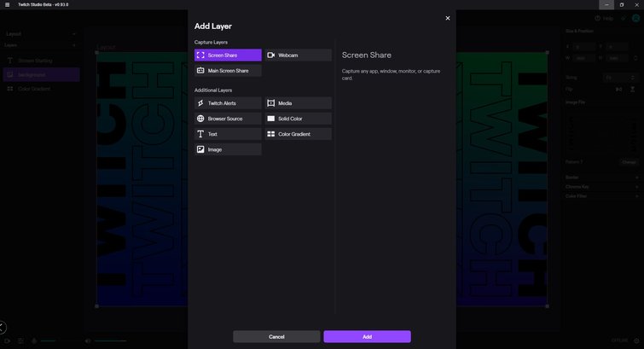Select the Stream Starting layer in sidebar
The image size is (644, 349).
pos(41,61)
